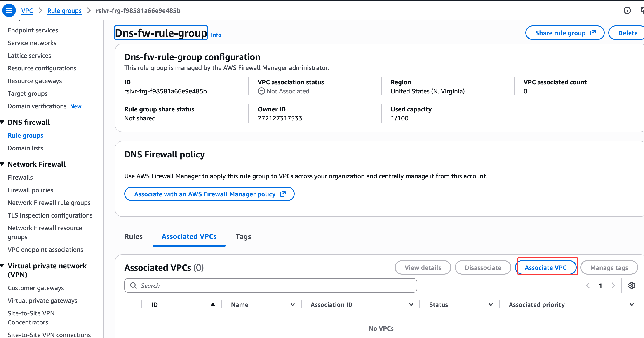Click sort arrow on Name column

pyautogui.click(x=292, y=304)
